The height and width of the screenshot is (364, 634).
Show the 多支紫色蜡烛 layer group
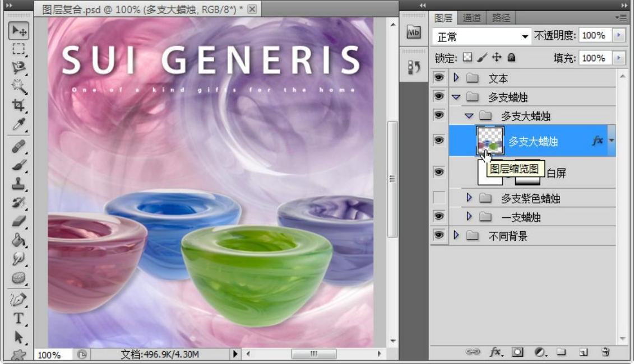(x=439, y=198)
